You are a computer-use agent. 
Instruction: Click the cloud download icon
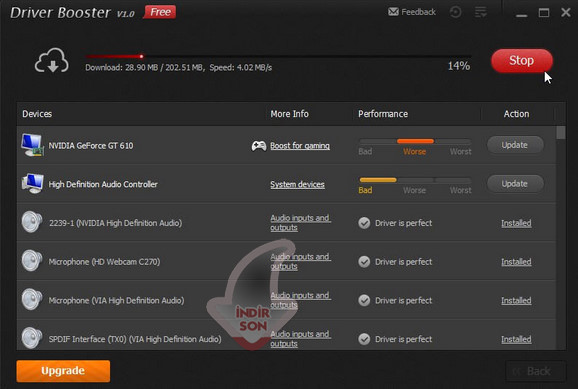tap(52, 60)
